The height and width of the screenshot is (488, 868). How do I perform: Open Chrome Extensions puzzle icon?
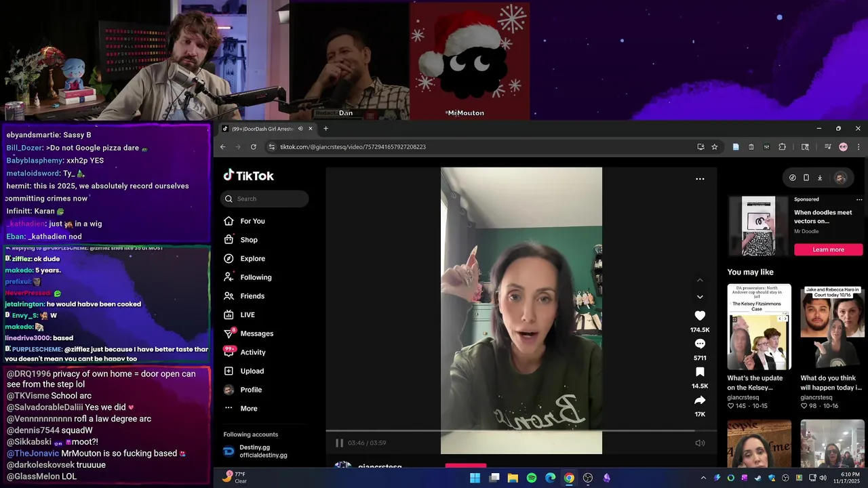click(782, 146)
